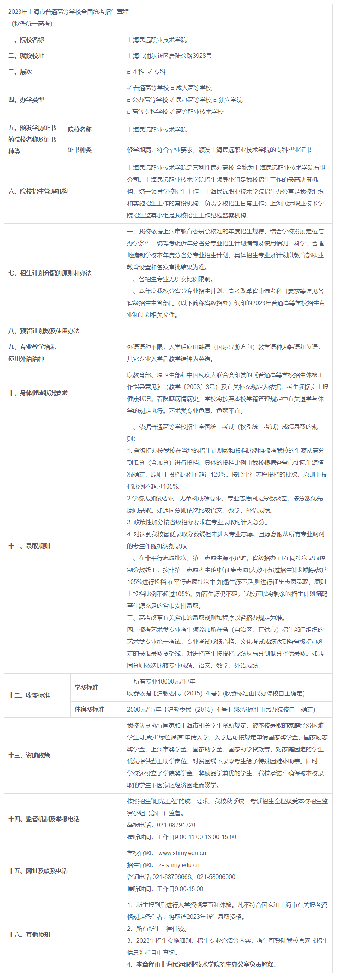Click the sub-label 证书种类
The width and height of the screenshot is (339, 980).
pos(79,150)
